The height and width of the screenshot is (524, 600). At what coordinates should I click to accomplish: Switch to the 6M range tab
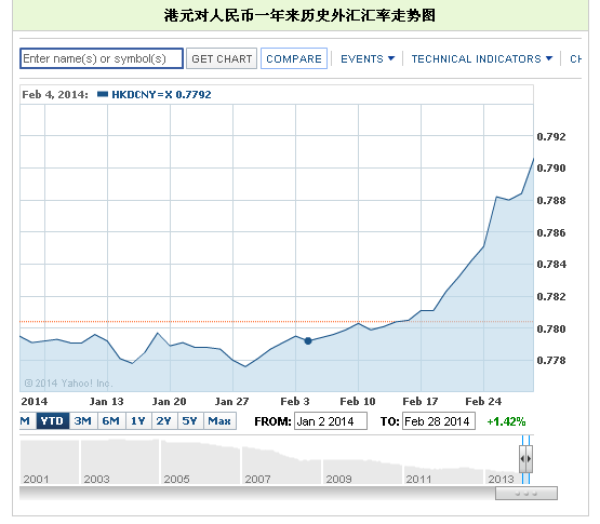(111, 421)
